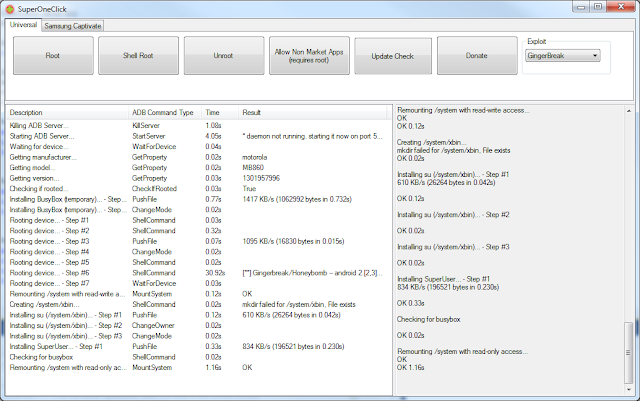Viewport: 640px width, 401px height.
Task: Select 'Rooting device... - Step #7' row
Action: tap(197, 283)
